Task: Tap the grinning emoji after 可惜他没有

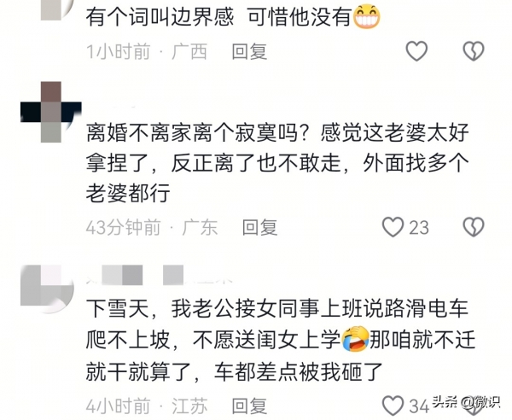Action: [366, 16]
